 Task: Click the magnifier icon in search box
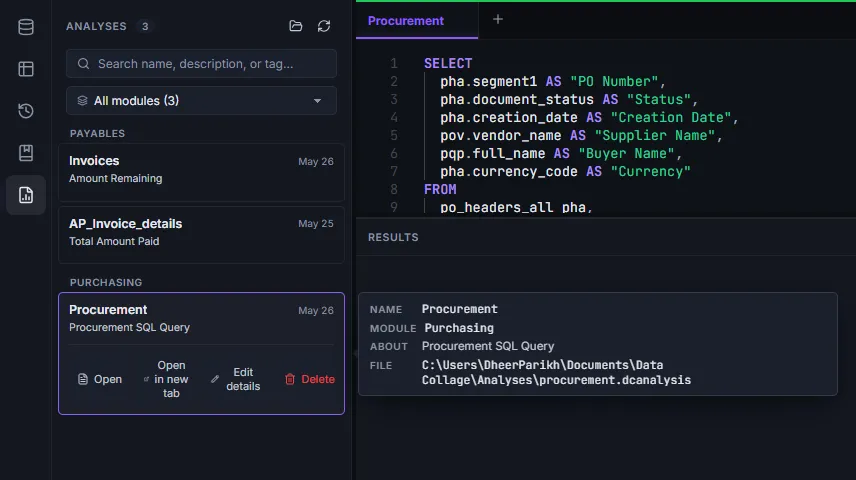click(x=83, y=64)
